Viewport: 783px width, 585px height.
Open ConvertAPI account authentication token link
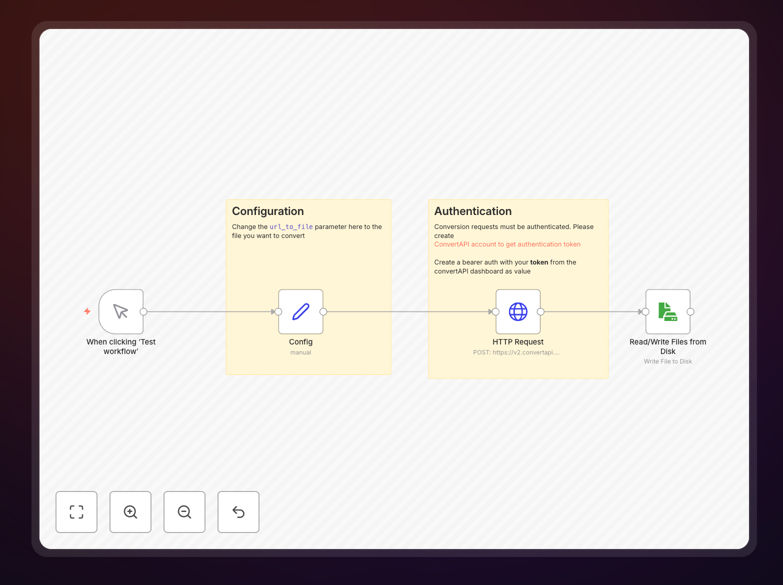[x=507, y=244]
